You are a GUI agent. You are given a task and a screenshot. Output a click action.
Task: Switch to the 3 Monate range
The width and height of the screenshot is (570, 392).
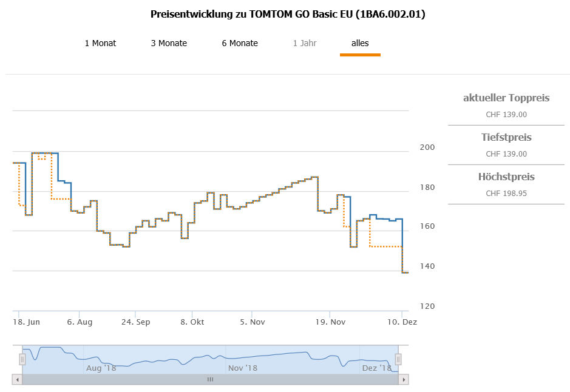click(169, 43)
